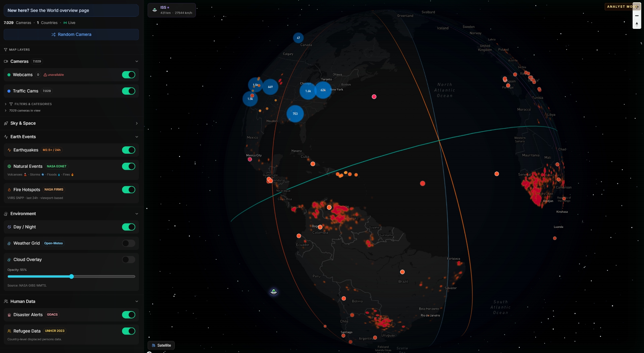
Task: Enable the Weather Grid overlay
Action: coord(128,243)
